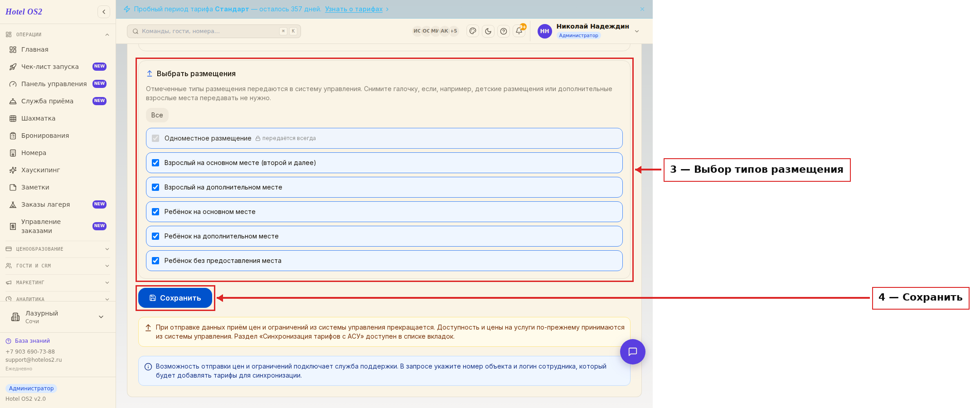Click the grid icon for Шахматка
Viewport: 980px width, 408px height.
(x=13, y=118)
